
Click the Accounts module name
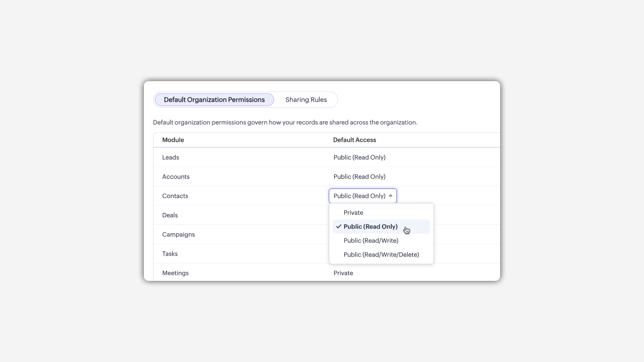pyautogui.click(x=176, y=177)
